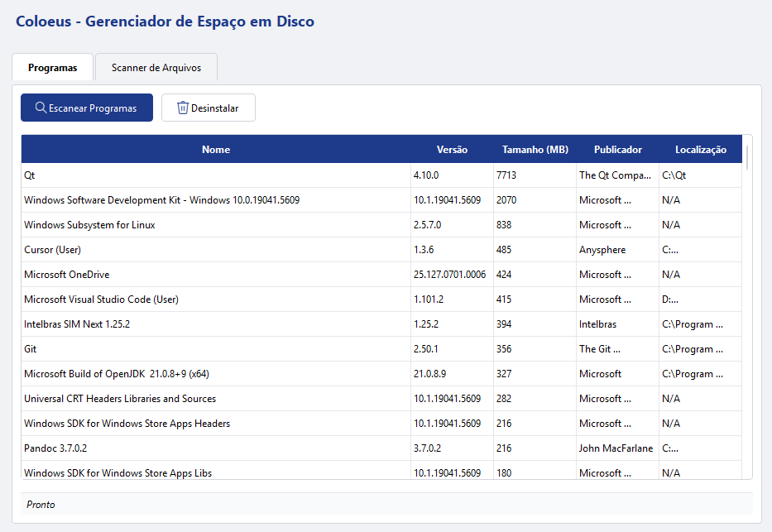Click the publisher cell Intelbras
772x532 pixels.
point(617,324)
